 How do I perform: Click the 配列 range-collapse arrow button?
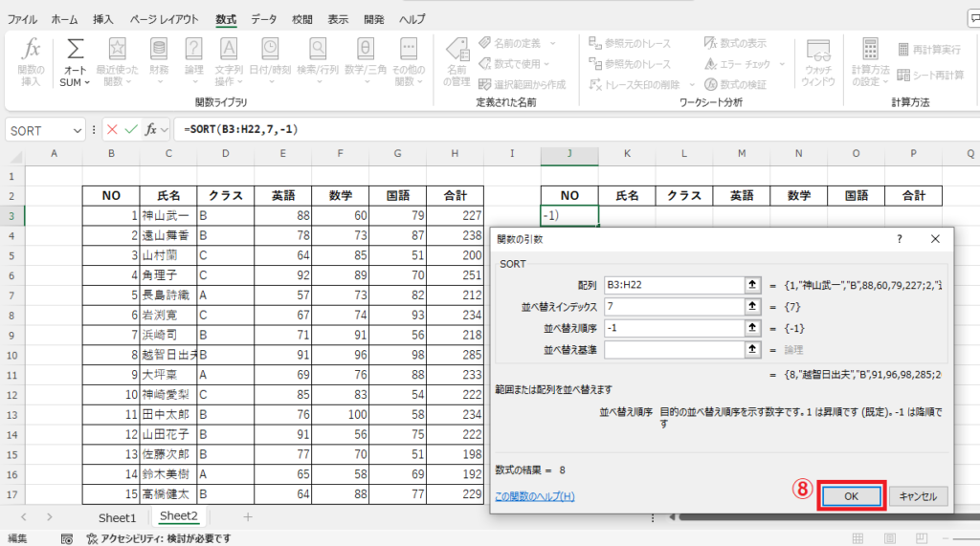pyautogui.click(x=752, y=285)
